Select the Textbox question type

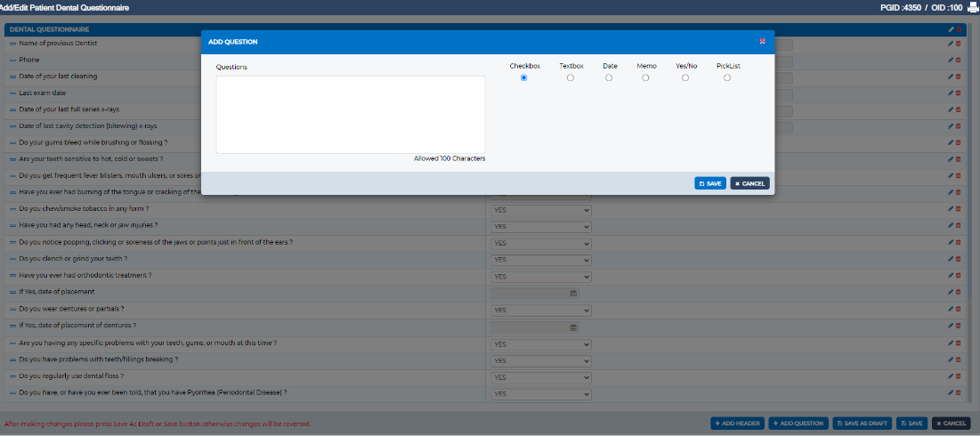[x=570, y=77]
